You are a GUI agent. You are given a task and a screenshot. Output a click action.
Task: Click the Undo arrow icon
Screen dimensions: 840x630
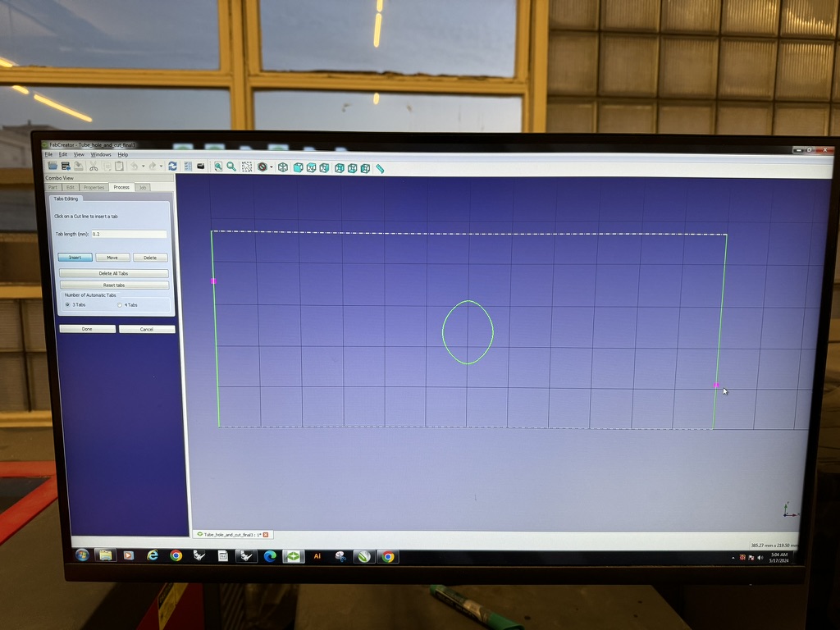(135, 167)
